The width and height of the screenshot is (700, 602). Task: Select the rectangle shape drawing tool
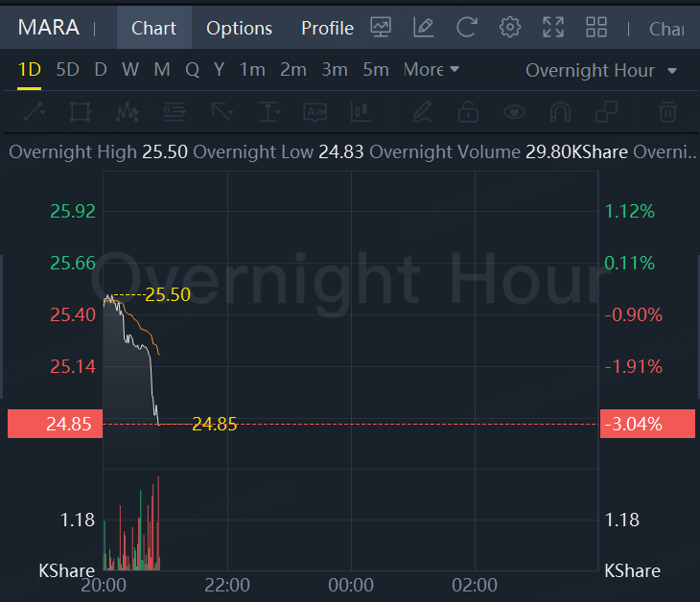pyautogui.click(x=81, y=112)
